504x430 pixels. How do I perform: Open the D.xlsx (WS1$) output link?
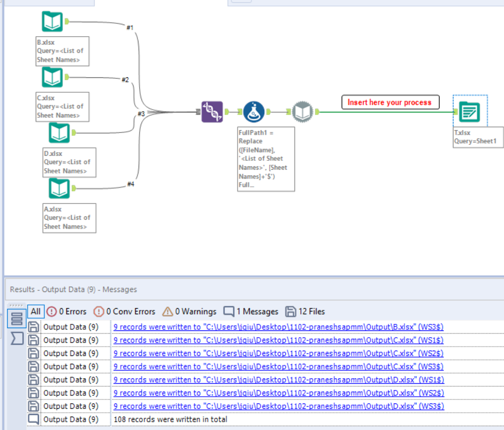pyautogui.click(x=279, y=379)
